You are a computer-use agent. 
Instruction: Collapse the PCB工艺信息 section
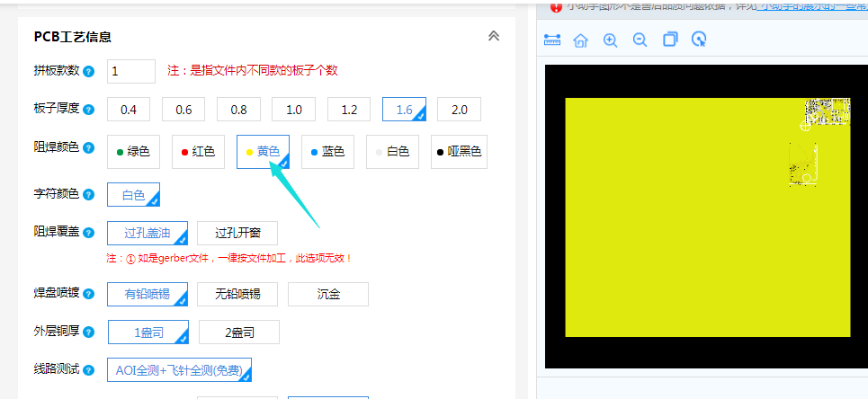(x=493, y=36)
